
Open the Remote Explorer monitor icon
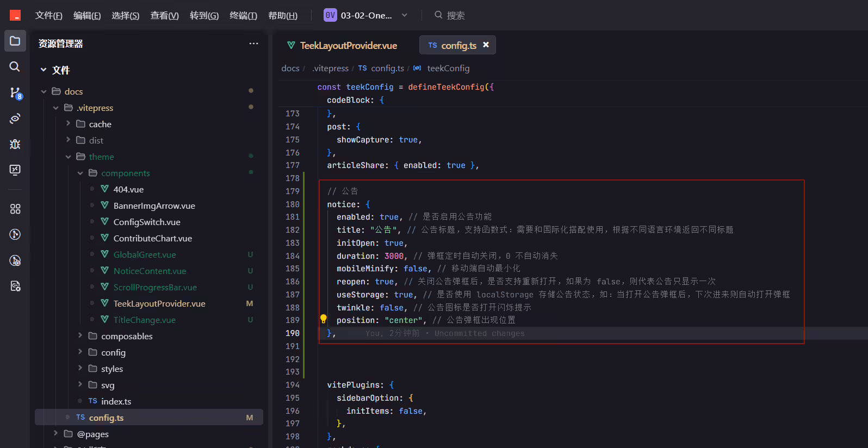[15, 170]
